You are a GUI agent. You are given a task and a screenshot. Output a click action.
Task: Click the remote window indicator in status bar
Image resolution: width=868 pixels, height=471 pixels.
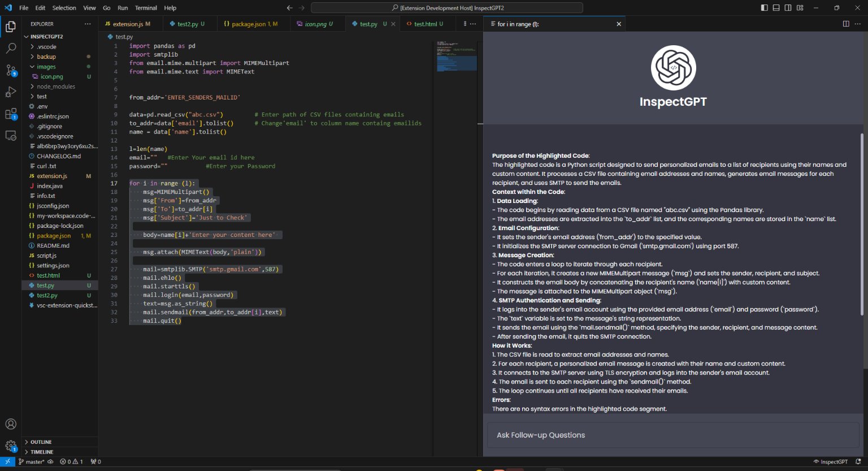(x=7, y=461)
